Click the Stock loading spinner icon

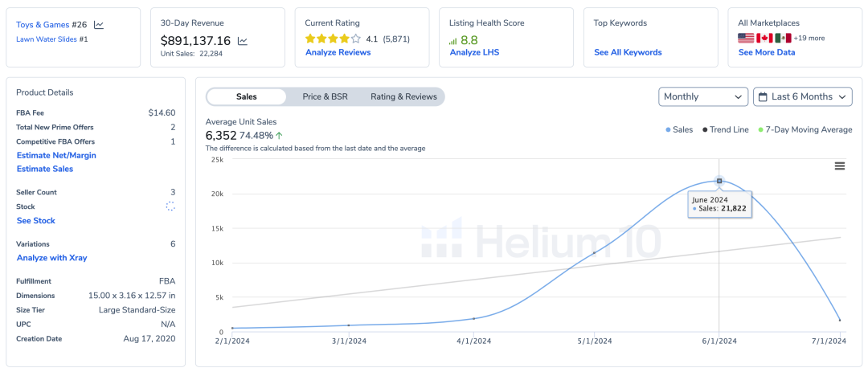point(170,206)
